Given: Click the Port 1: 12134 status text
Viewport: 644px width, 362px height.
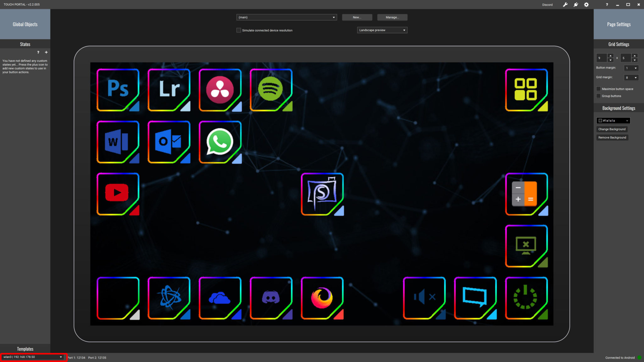Looking at the screenshot, I should tap(76, 358).
